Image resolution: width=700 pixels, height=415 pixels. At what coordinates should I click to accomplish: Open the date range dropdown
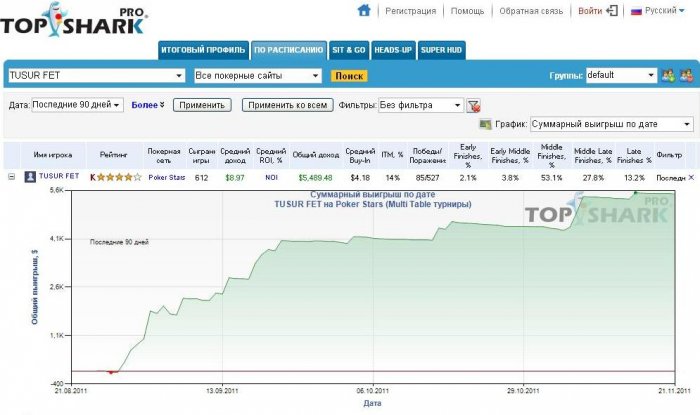[x=77, y=105]
